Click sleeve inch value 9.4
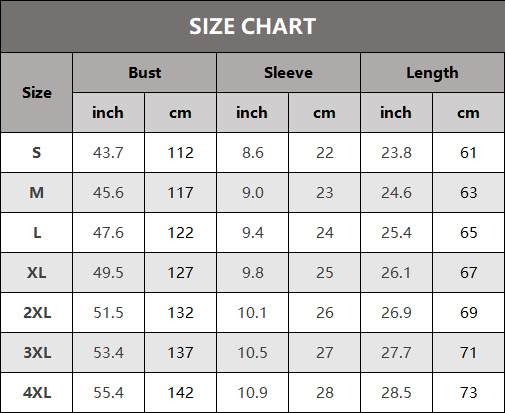Screen dimensions: 505x413 pyautogui.click(x=253, y=233)
